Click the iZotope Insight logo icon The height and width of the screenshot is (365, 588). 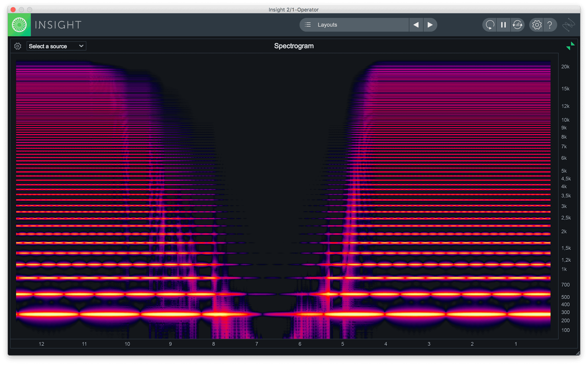coord(19,25)
